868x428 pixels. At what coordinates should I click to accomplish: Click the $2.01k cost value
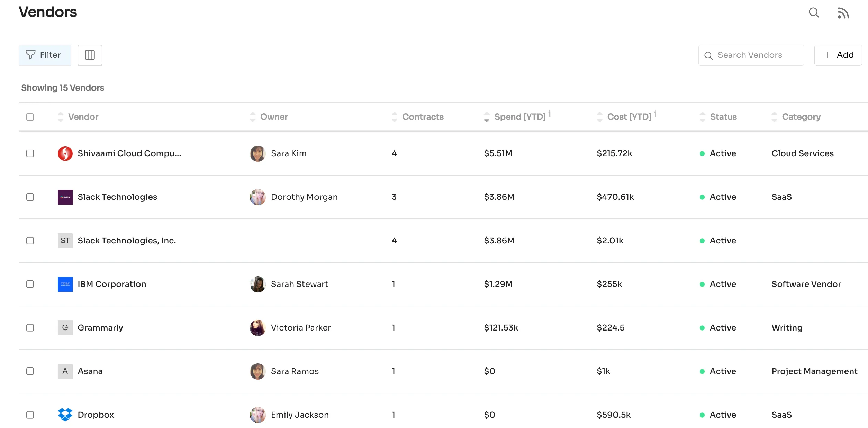[610, 241]
